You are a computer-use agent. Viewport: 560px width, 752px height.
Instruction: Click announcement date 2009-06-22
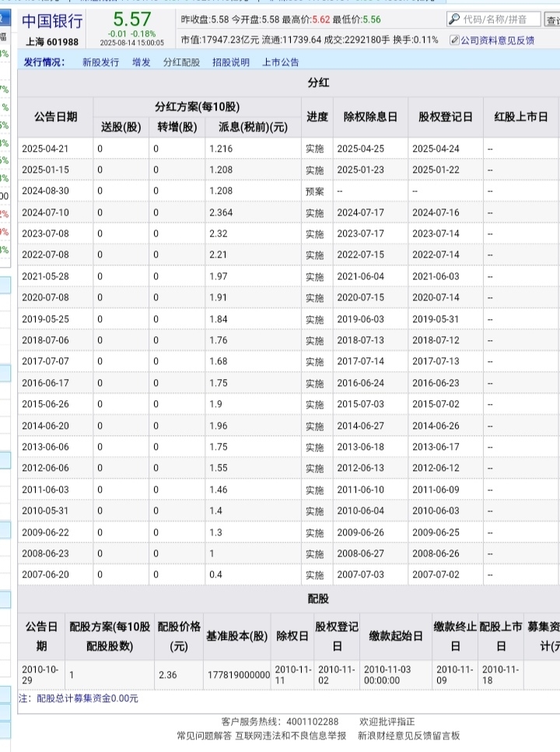pyautogui.click(x=45, y=532)
